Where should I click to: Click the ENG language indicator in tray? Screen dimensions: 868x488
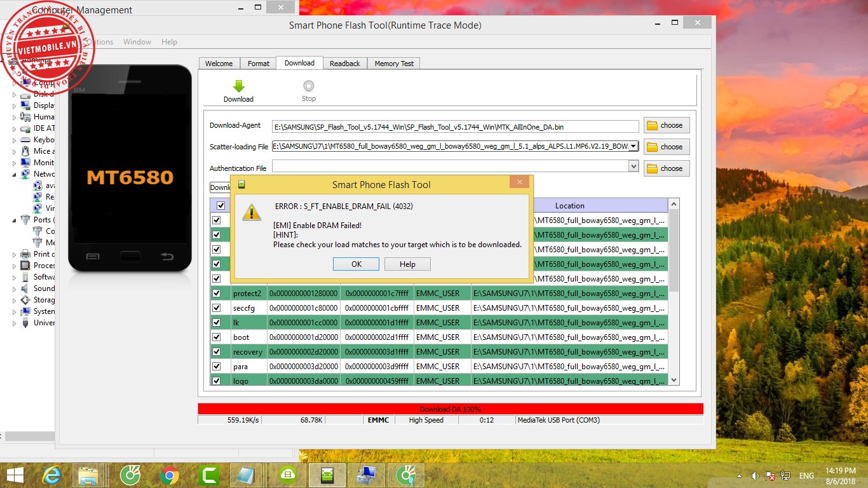[806, 476]
